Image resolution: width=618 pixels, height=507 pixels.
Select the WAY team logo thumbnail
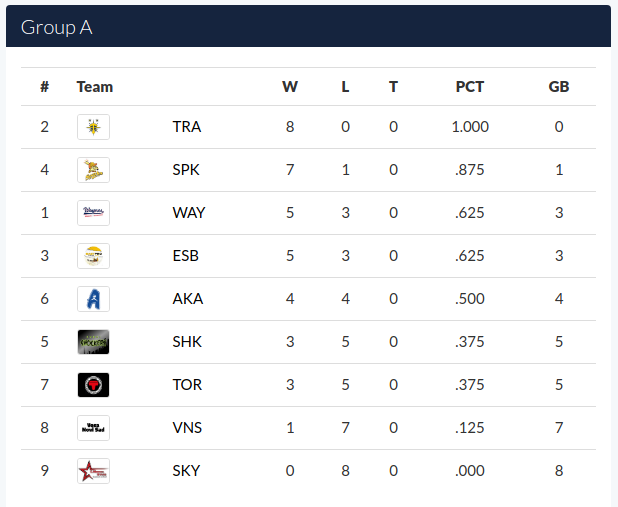(x=93, y=213)
